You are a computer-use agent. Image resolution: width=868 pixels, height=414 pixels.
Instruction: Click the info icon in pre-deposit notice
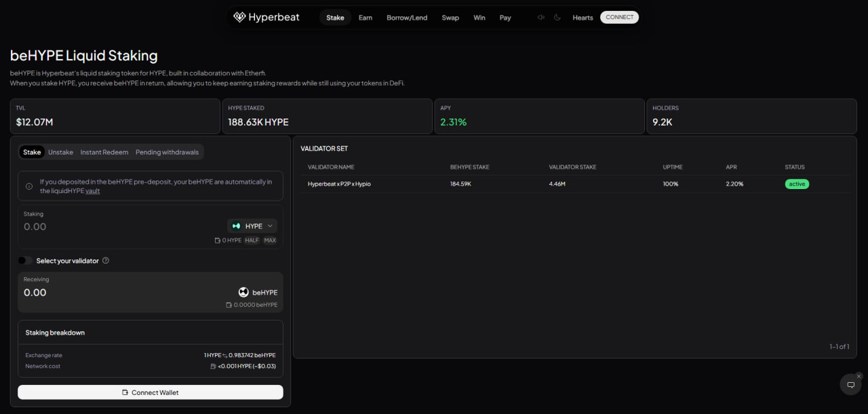pyautogui.click(x=29, y=186)
